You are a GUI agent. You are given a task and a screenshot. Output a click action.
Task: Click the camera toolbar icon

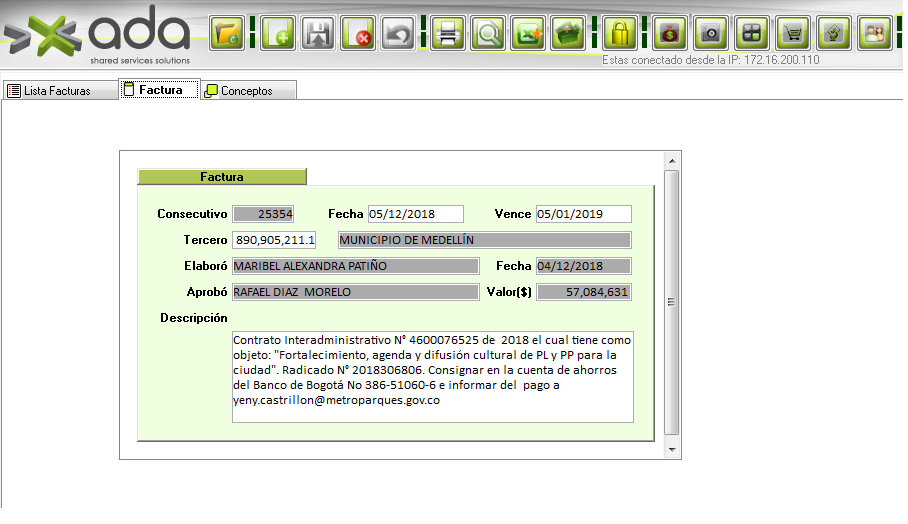(711, 34)
